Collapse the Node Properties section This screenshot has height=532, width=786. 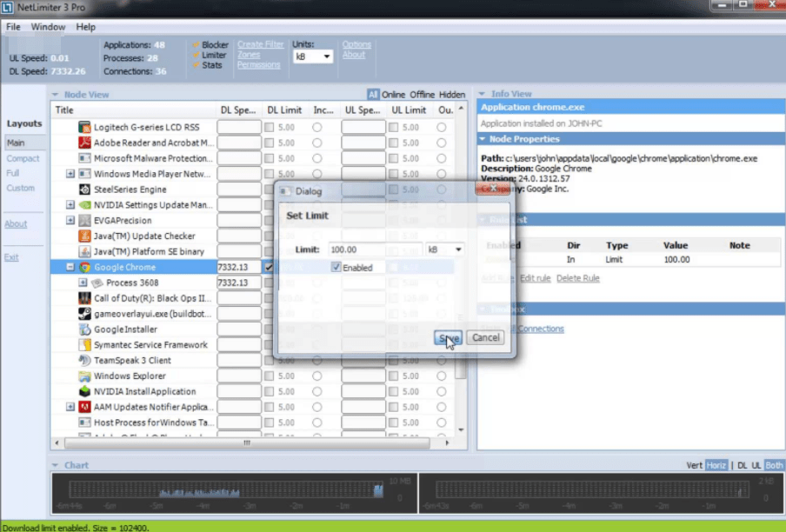(x=483, y=139)
